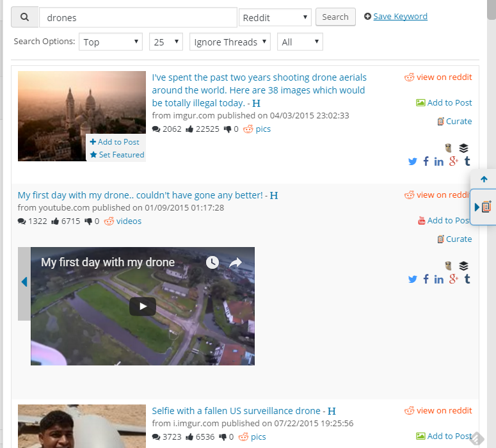
Task: Open the 25 results count dropdown
Action: click(166, 42)
